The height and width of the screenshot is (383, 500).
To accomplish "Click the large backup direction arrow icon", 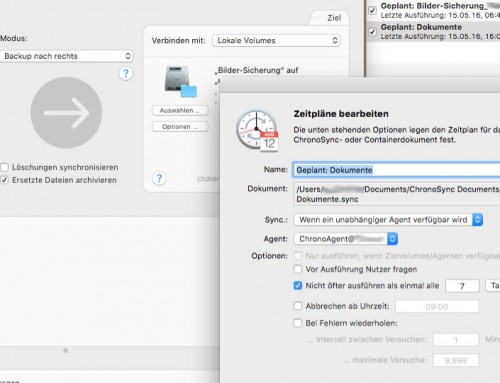I will tap(66, 113).
